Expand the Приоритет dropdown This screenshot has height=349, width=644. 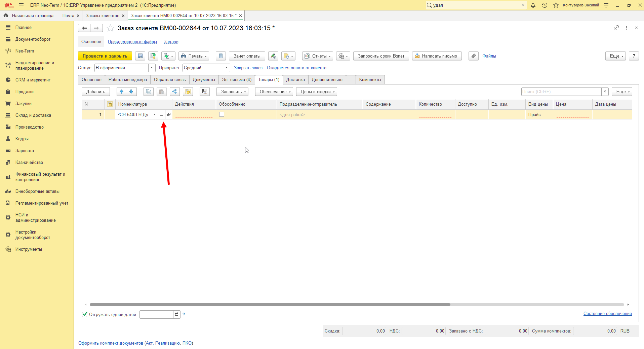click(227, 68)
